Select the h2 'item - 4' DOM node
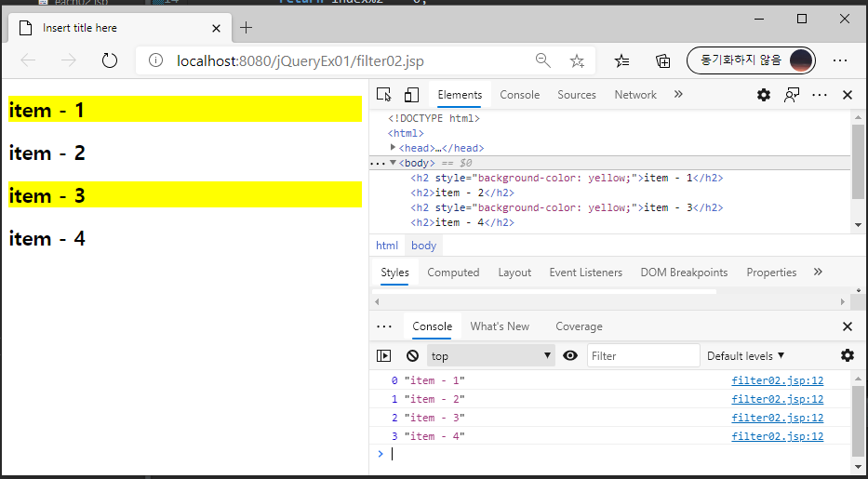Screen dimensions: 868x479 point(462,222)
